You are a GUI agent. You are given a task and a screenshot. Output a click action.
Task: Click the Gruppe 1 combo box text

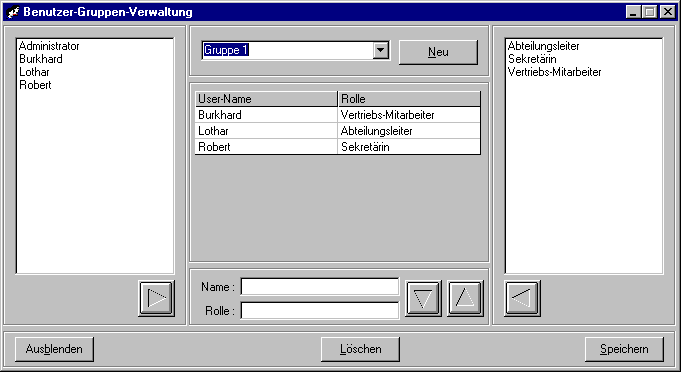pyautogui.click(x=226, y=50)
